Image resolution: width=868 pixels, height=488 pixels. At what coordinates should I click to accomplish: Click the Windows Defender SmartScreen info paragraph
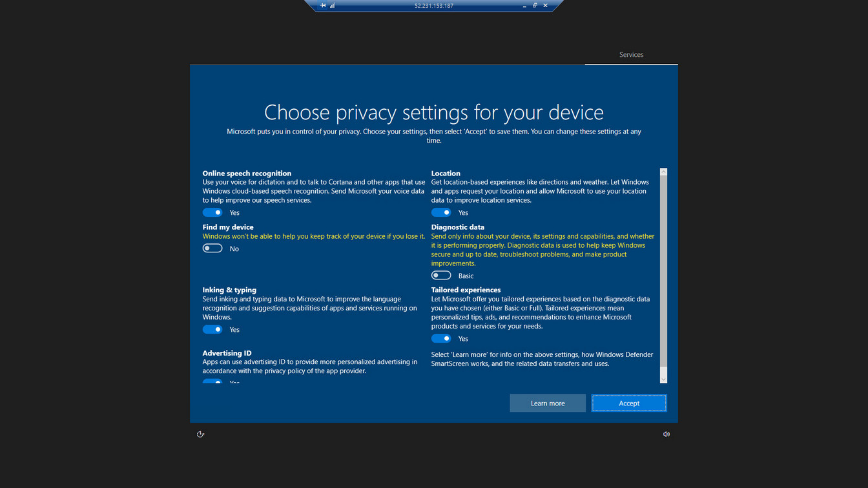[x=542, y=359]
